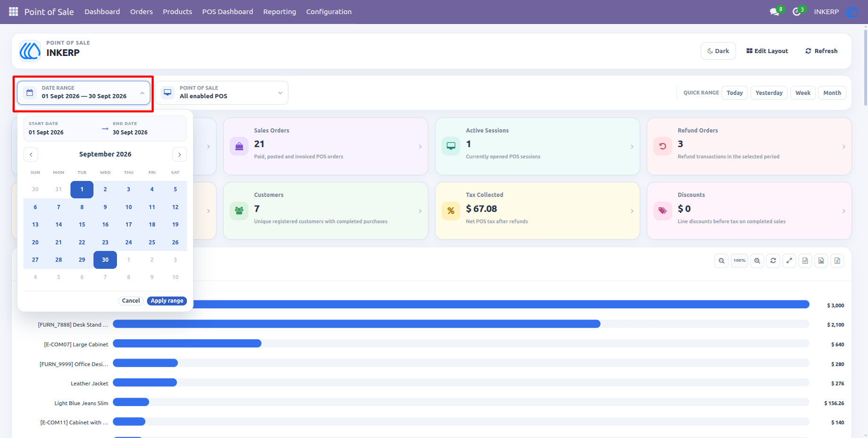
Task: Zoom in the chart with plus magnifier
Action: click(757, 260)
